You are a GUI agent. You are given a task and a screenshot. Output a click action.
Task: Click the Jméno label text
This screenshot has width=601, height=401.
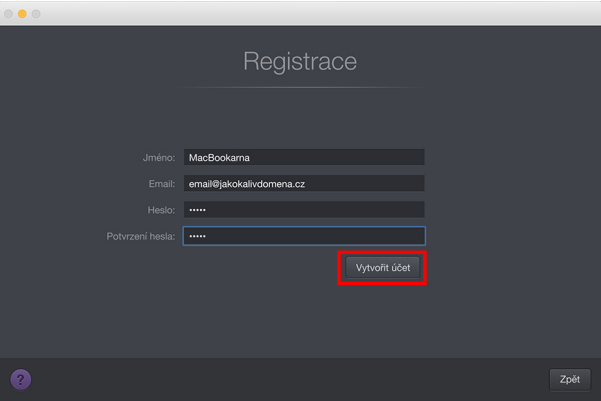click(x=158, y=158)
